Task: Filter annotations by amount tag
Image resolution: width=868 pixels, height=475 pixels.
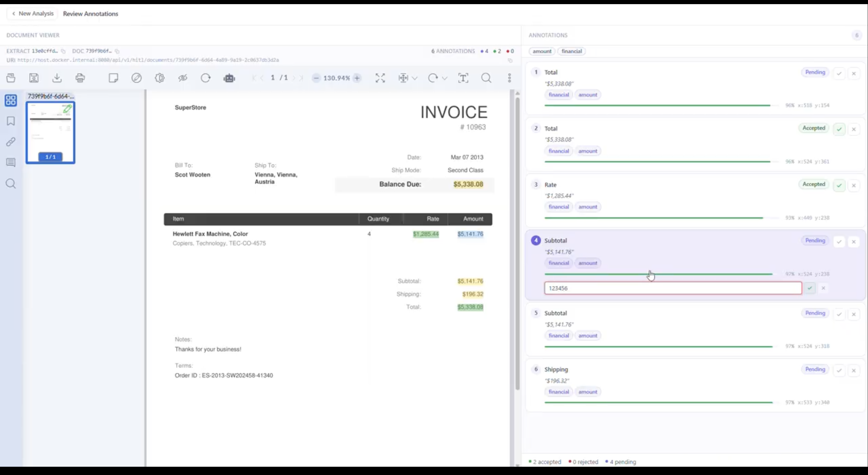Action: click(542, 51)
